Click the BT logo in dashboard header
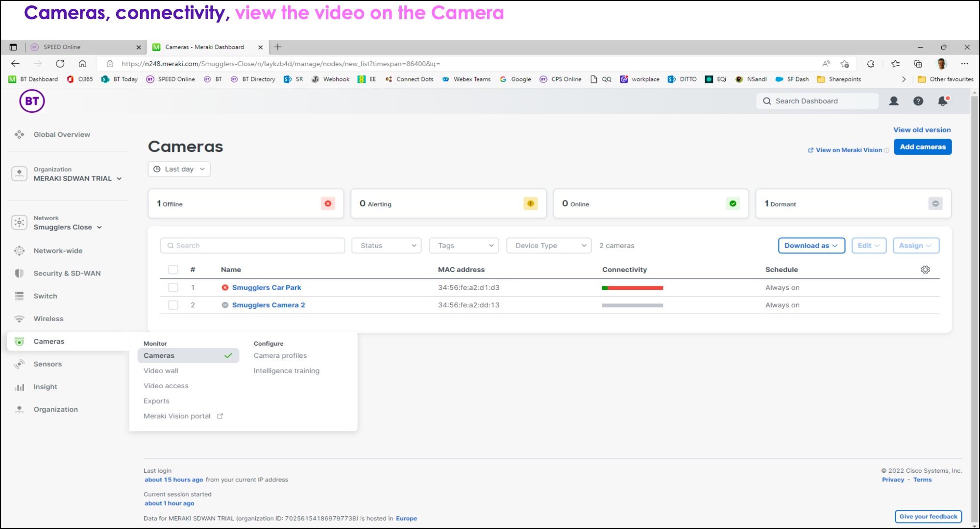980x529 pixels. pos(32,101)
